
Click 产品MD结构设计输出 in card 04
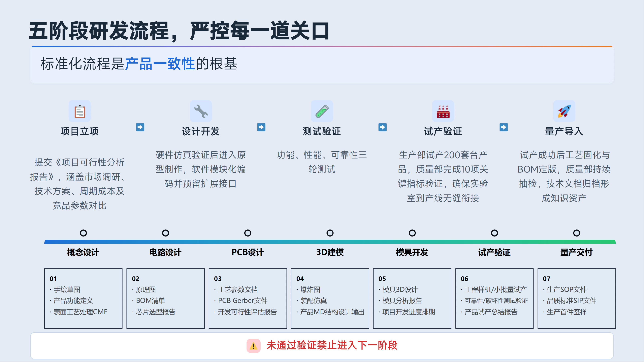tap(332, 312)
